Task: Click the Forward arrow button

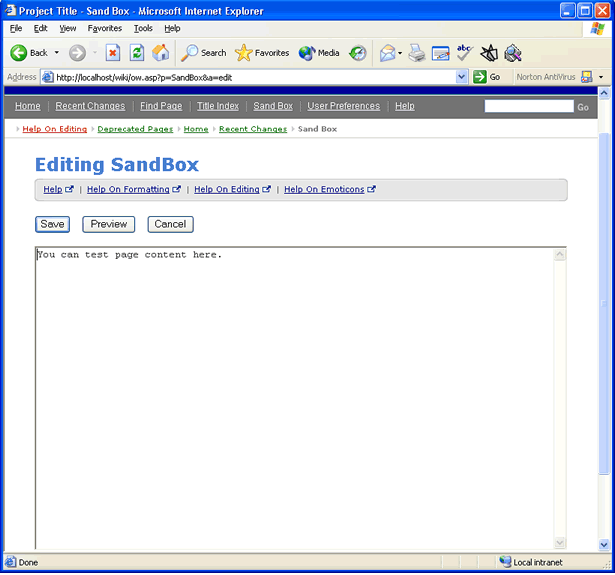Action: point(77,53)
